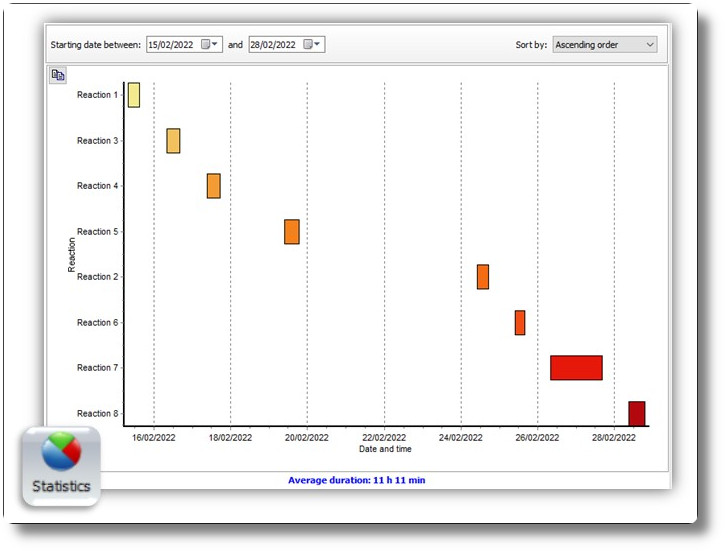Select the Reaction 2 bar
Viewport: 725px width, 551px height.
[483, 277]
